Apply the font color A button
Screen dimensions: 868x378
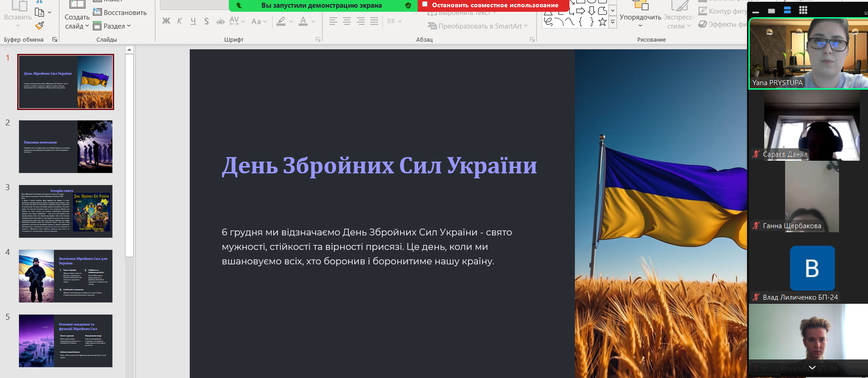[304, 21]
